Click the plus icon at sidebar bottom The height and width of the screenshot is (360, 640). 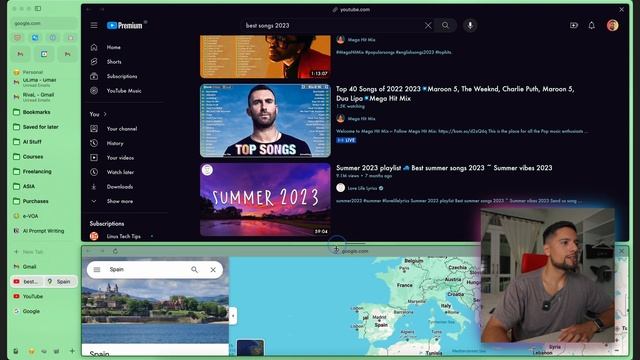(x=72, y=351)
